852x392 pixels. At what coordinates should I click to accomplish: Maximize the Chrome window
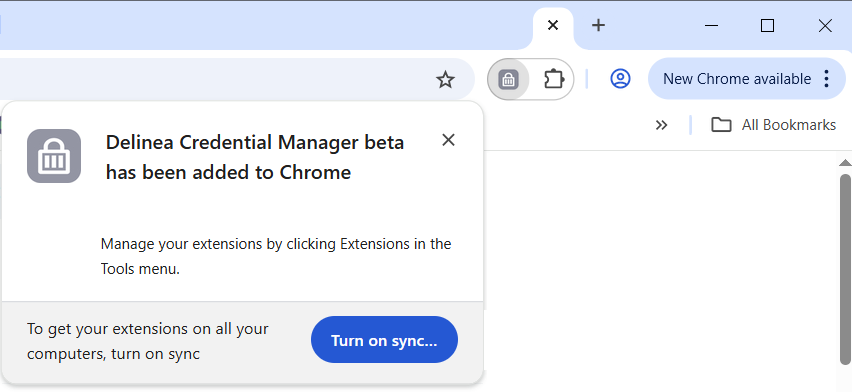767,25
